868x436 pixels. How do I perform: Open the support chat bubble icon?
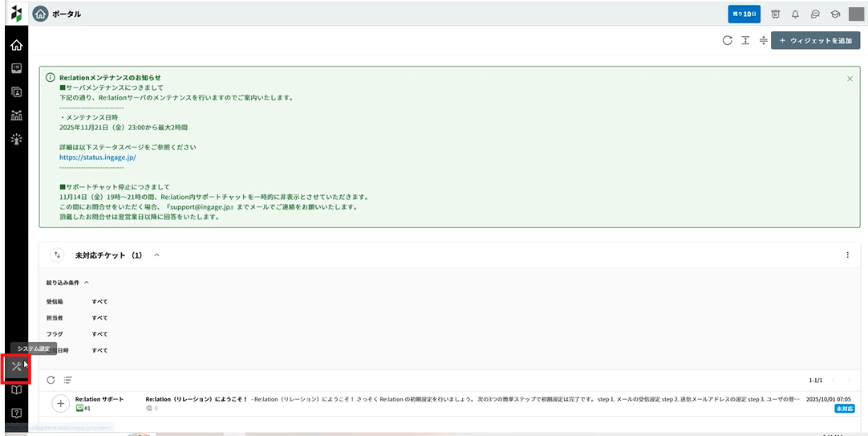(x=815, y=14)
